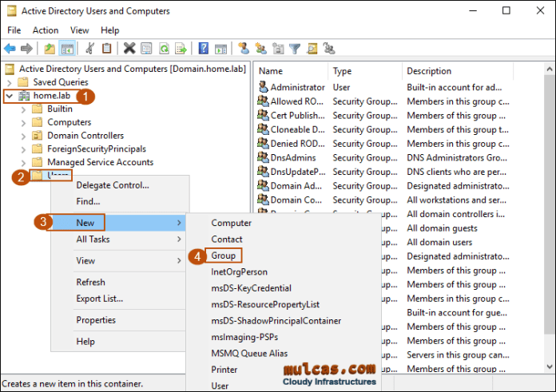Open Help with the blue question-mark icon
Image resolution: width=556 pixels, height=392 pixels.
coord(204,48)
